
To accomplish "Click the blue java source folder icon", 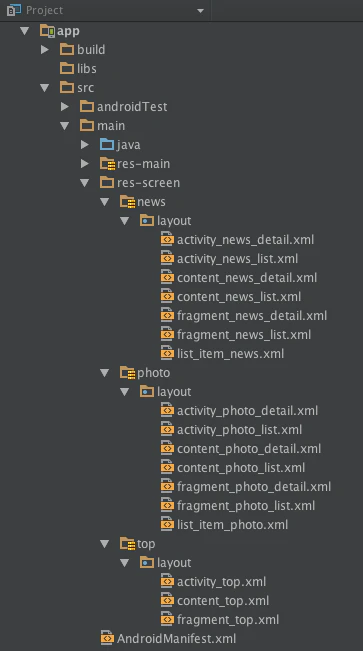I will pos(107,144).
